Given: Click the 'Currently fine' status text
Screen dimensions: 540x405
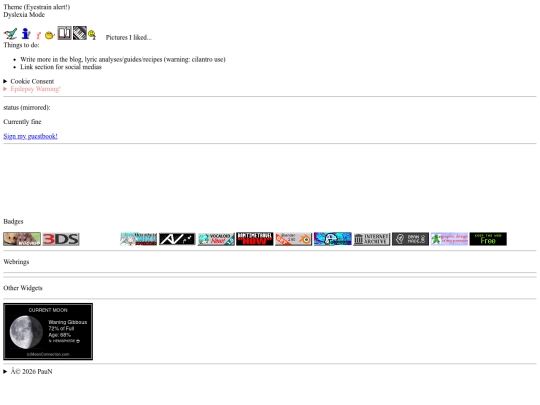Looking at the screenshot, I should 22,122.
